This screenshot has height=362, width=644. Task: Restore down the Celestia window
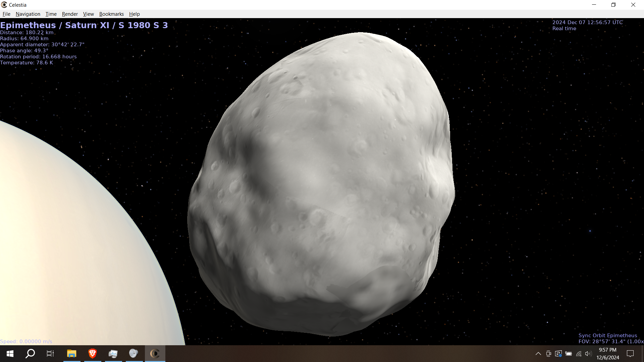coord(613,5)
